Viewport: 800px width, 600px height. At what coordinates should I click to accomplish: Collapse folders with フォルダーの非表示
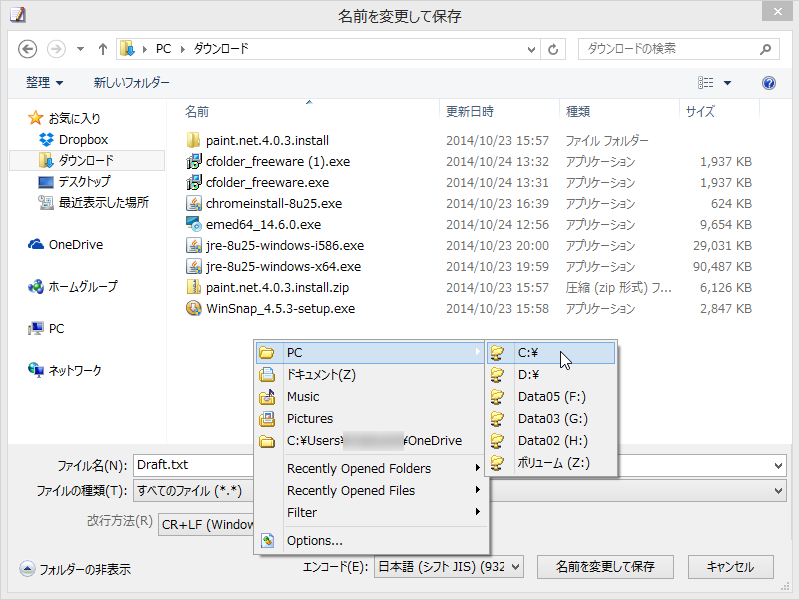(75, 569)
